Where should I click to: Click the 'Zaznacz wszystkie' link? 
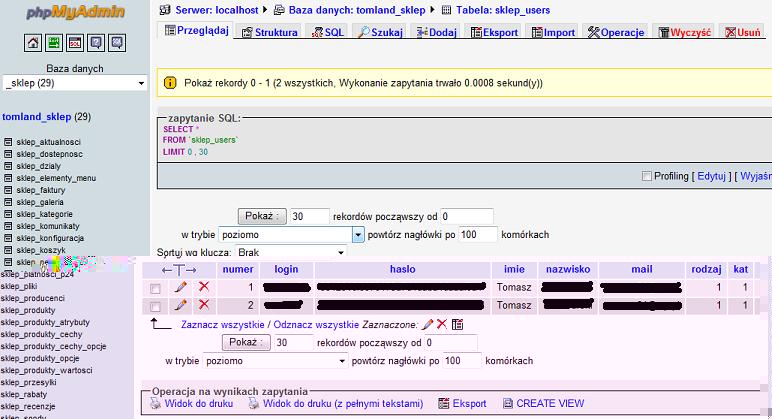click(x=222, y=325)
